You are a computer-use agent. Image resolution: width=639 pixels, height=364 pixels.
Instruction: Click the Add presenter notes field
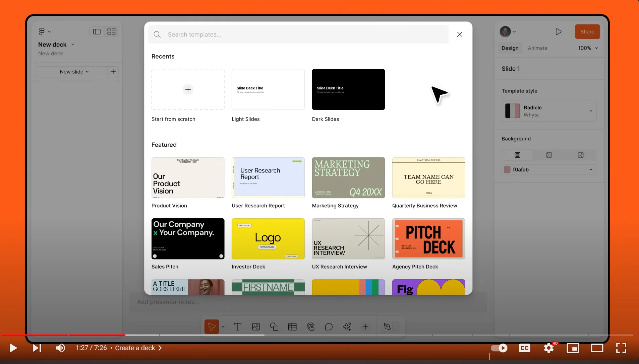point(308,302)
